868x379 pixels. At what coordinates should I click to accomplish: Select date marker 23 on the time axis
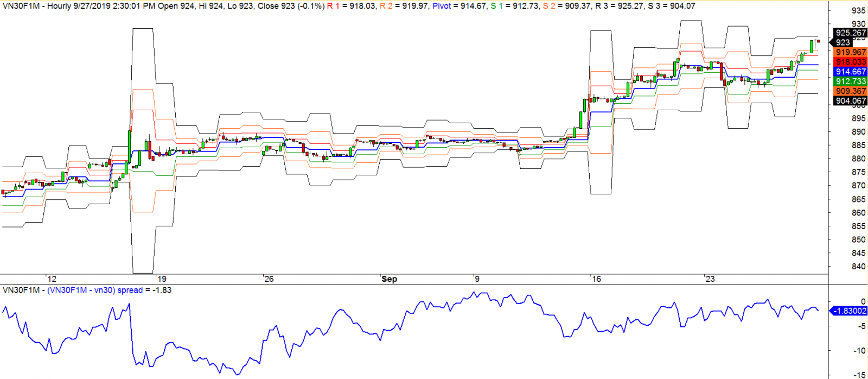(710, 279)
